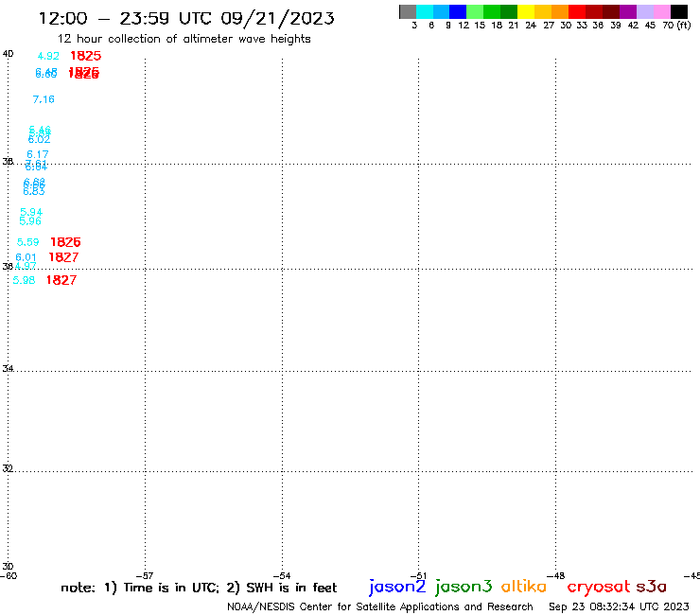700x615 pixels.
Task: Click the black swatch at the scale's end
Action: click(x=678, y=11)
